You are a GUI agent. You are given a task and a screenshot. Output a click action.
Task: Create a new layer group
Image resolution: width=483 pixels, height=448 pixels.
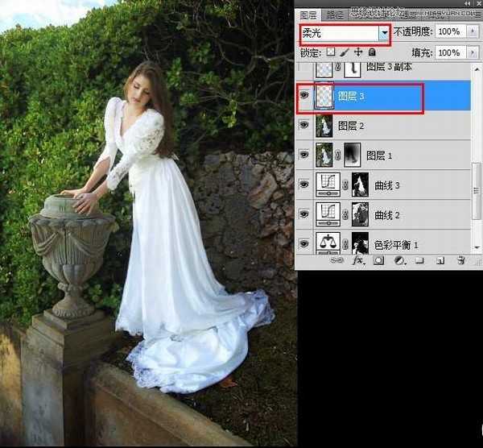pos(419,261)
